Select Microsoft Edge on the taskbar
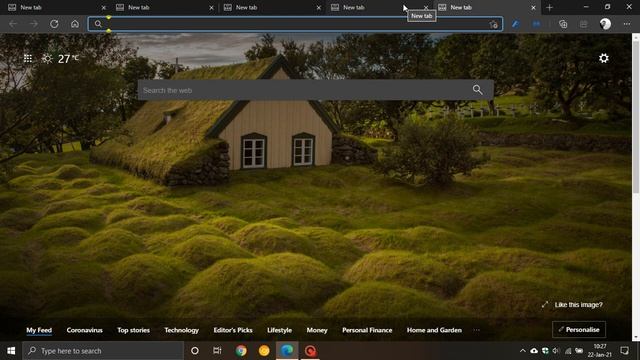The width and height of the screenshot is (640, 360). (287, 351)
